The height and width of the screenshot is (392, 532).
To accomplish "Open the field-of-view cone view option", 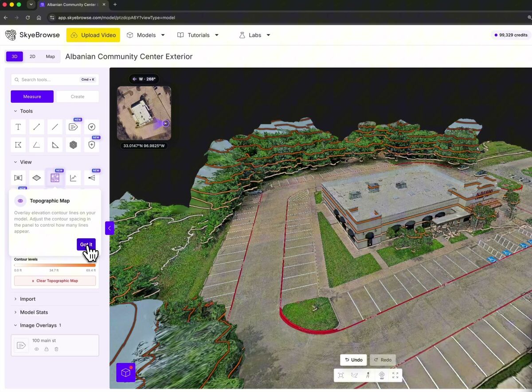I will [91, 178].
